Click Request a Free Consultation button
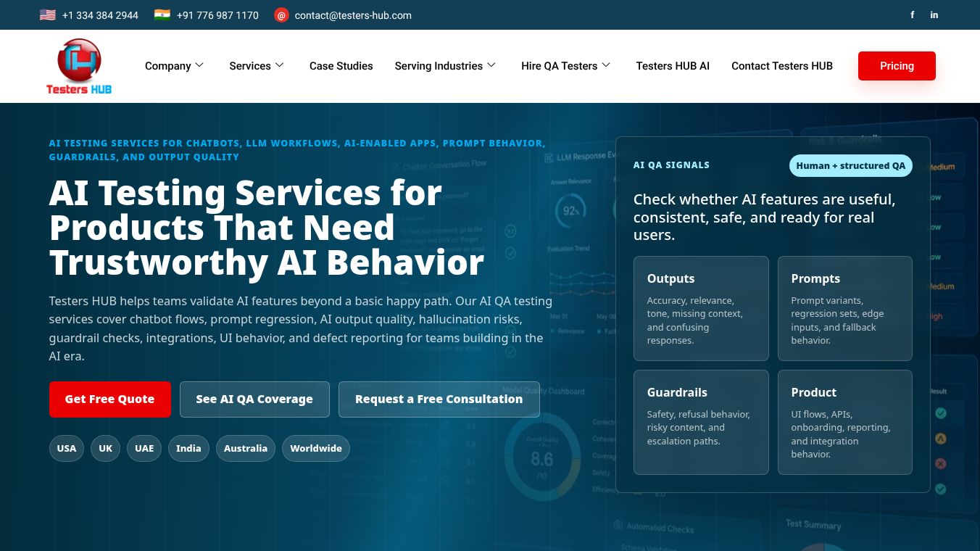Image resolution: width=980 pixels, height=551 pixels. (x=439, y=399)
